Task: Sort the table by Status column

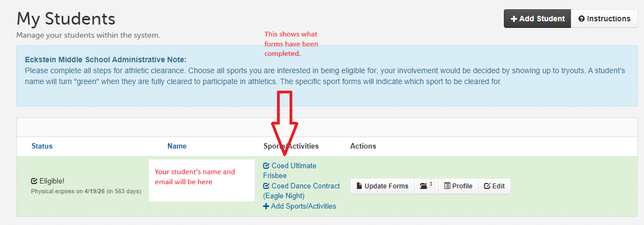Action: [x=42, y=146]
